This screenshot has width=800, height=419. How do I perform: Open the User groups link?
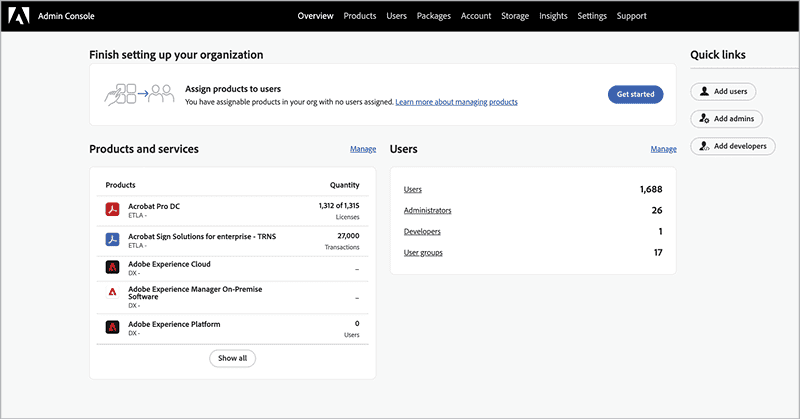(x=423, y=253)
